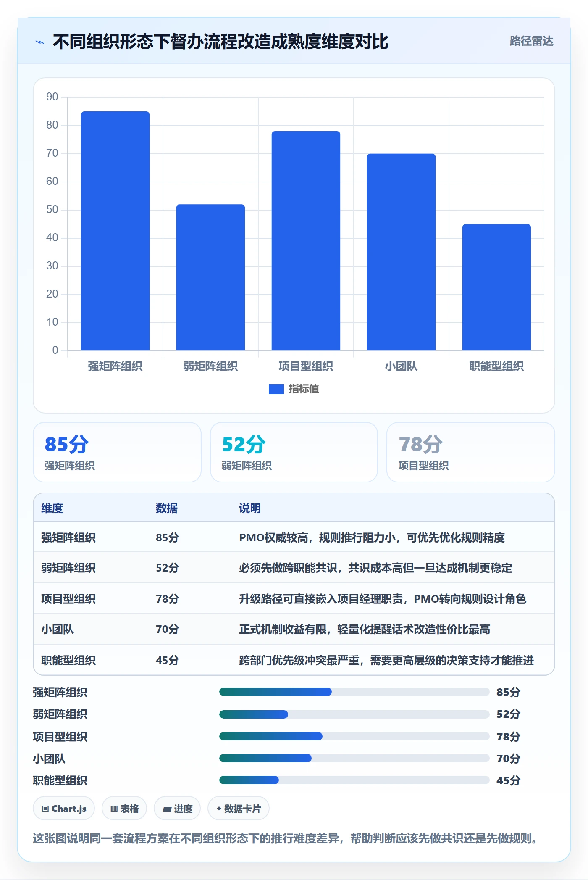588x880 pixels.
Task: Click the 项目型组织 x-axis label
Action: click(x=306, y=366)
